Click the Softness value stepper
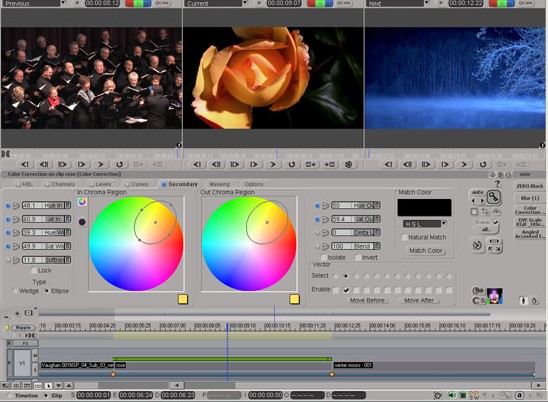The image size is (548, 402). [68, 260]
